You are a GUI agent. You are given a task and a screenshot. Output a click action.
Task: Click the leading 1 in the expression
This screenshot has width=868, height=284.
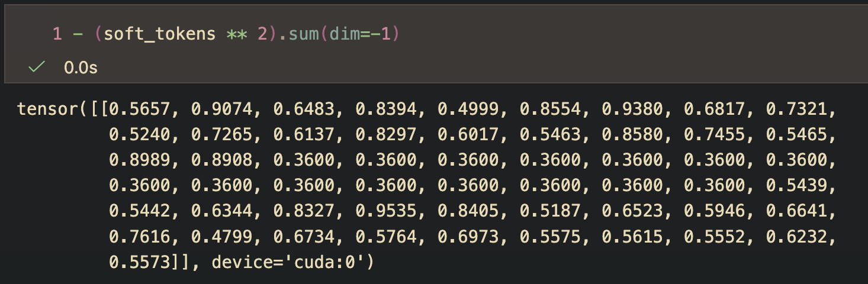pos(57,34)
